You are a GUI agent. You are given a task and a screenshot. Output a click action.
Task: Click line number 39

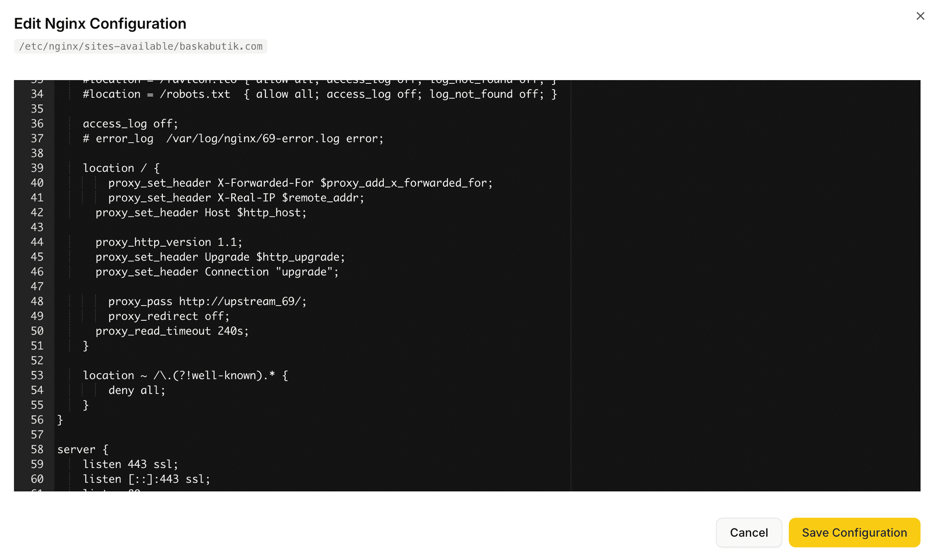point(38,168)
